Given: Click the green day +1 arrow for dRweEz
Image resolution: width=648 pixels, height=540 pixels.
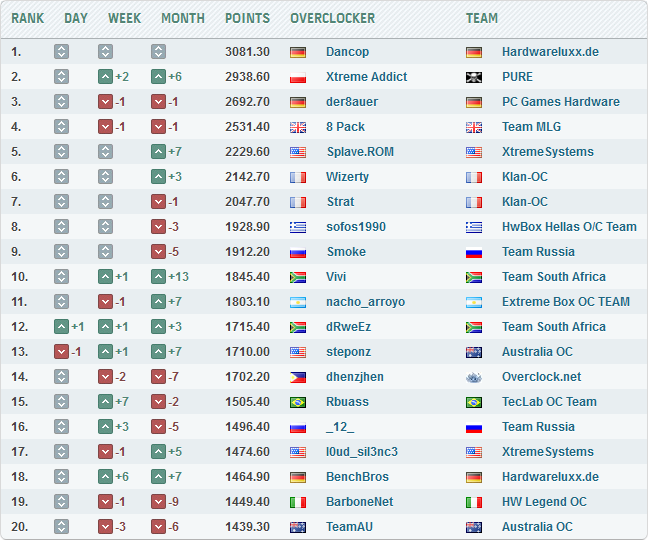Looking at the screenshot, I should coord(61,327).
